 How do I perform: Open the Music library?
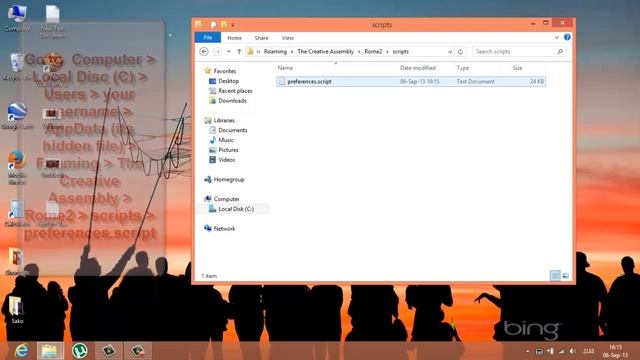226,140
